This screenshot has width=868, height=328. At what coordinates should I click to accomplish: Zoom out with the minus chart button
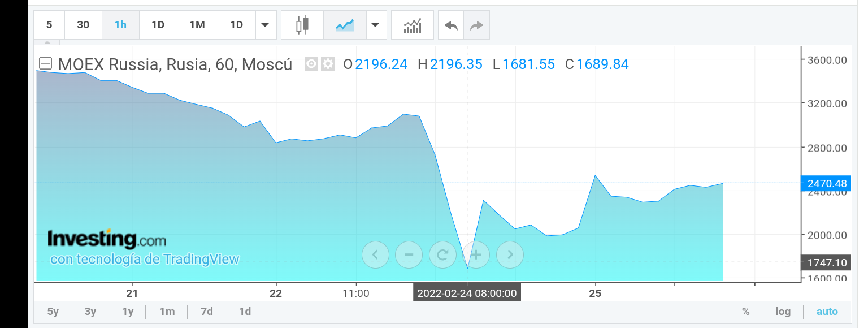pyautogui.click(x=409, y=254)
